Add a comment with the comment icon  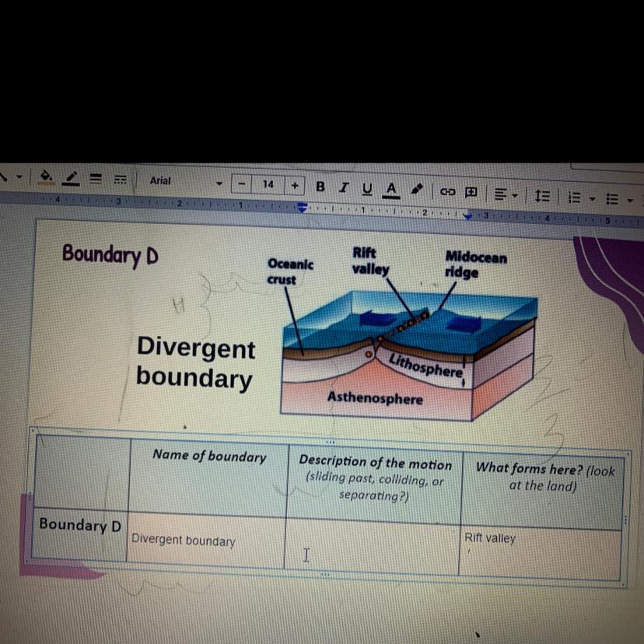click(x=471, y=192)
